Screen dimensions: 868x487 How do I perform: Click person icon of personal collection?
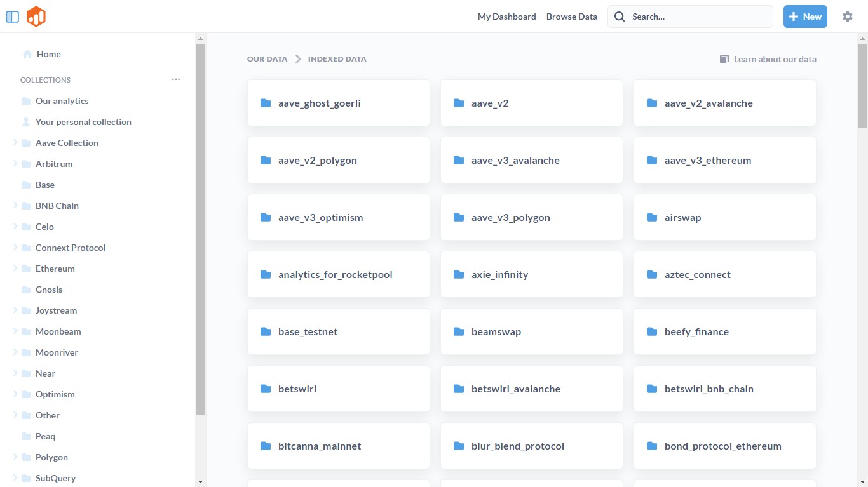click(26, 122)
